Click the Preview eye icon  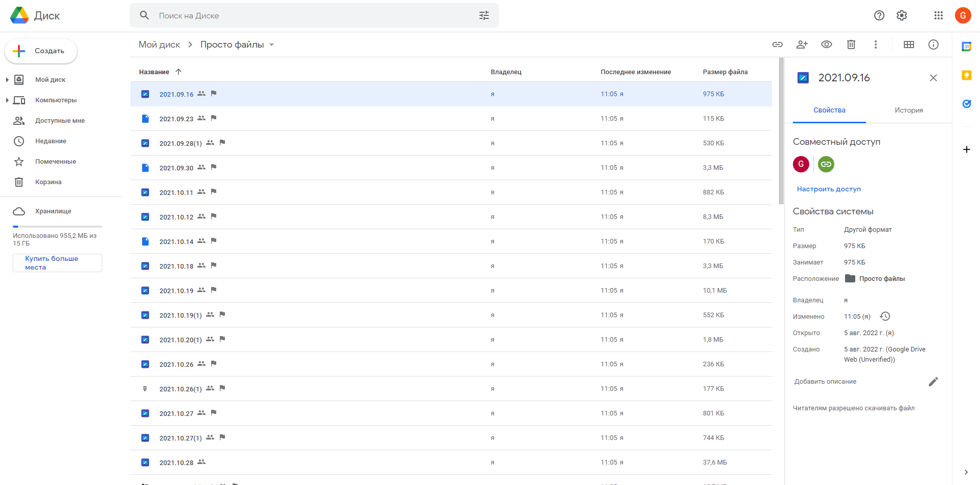tap(827, 45)
